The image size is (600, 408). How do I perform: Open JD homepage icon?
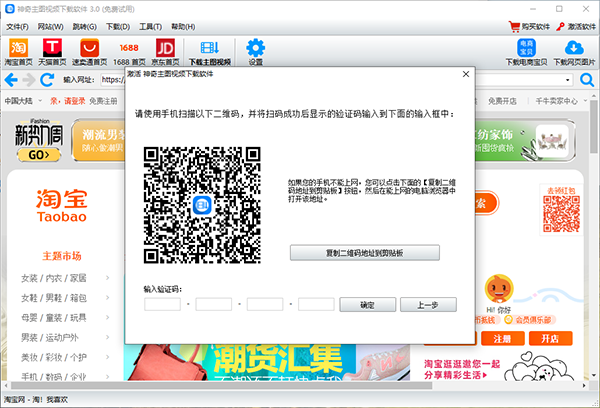(x=166, y=50)
